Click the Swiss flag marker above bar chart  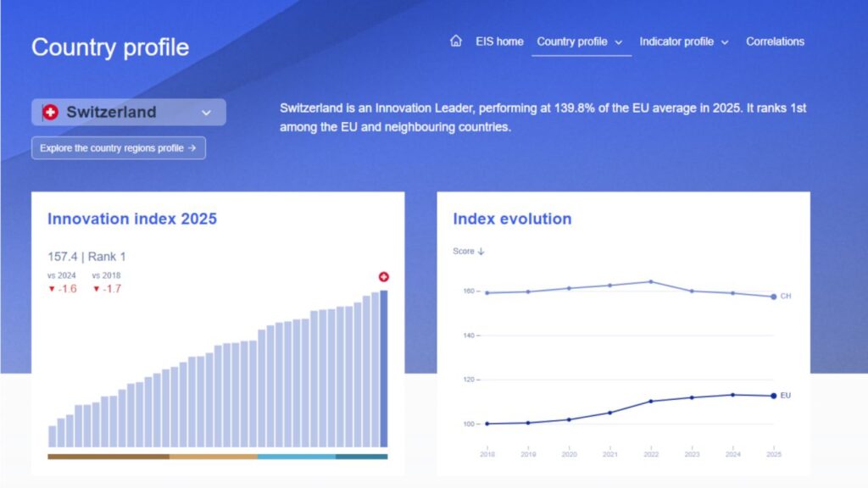tap(383, 277)
